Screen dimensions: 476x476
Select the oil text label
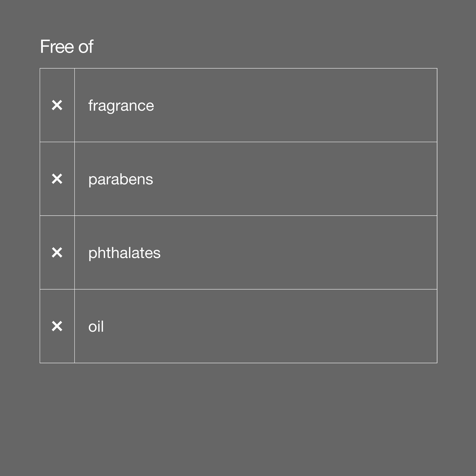(x=96, y=327)
